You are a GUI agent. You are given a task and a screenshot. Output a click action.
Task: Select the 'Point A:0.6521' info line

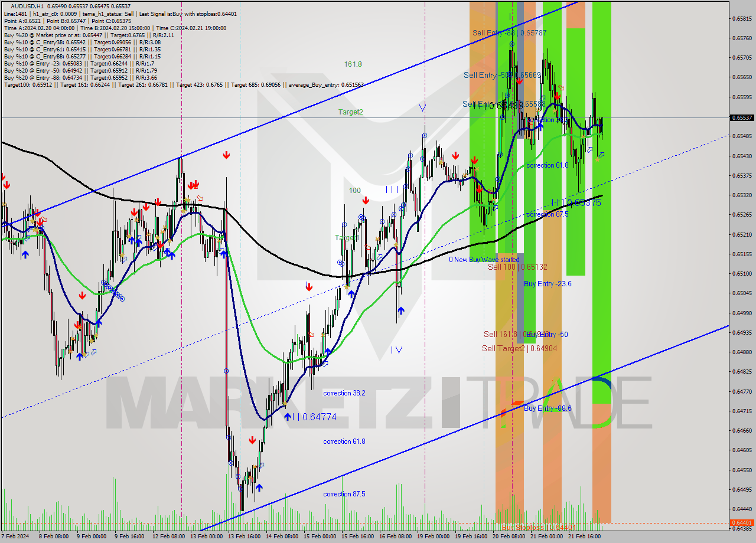(66, 21)
